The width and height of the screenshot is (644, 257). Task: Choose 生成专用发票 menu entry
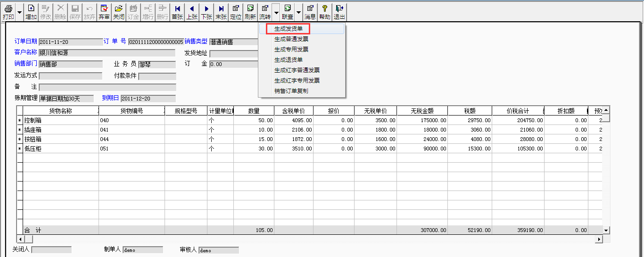coord(291,50)
